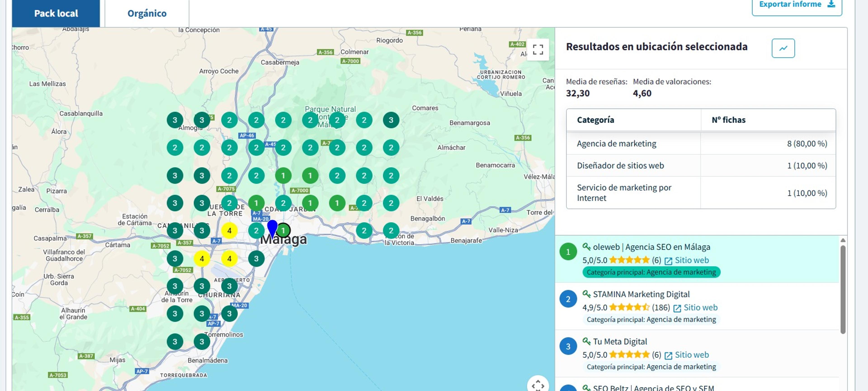Click the Media de reseñas value 32,30
This screenshot has width=868, height=391.
tap(578, 93)
